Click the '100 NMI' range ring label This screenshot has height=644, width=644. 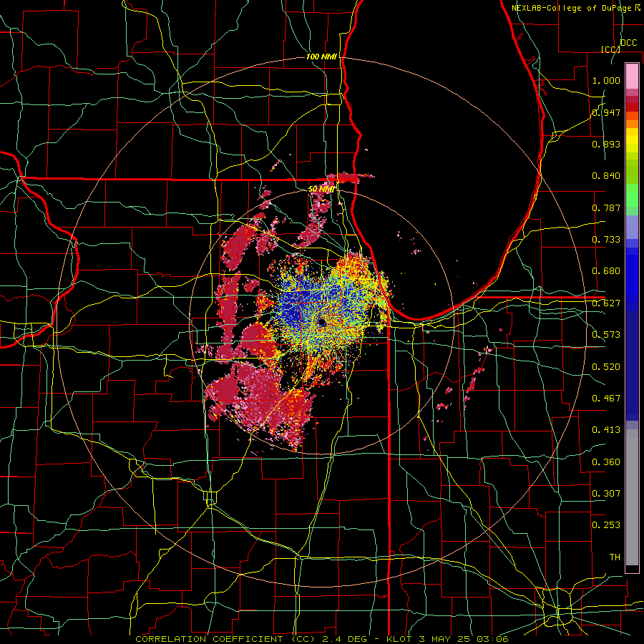(x=321, y=57)
